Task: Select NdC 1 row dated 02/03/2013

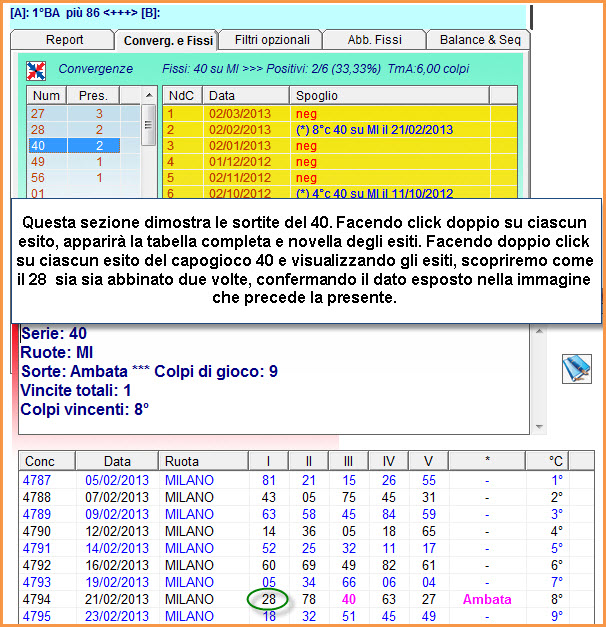Action: (x=340, y=114)
